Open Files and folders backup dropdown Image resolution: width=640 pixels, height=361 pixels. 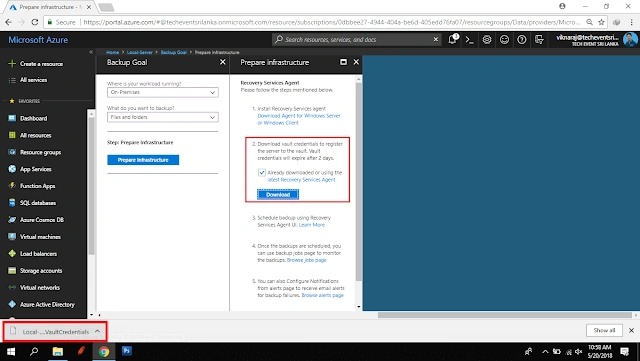[x=162, y=117]
